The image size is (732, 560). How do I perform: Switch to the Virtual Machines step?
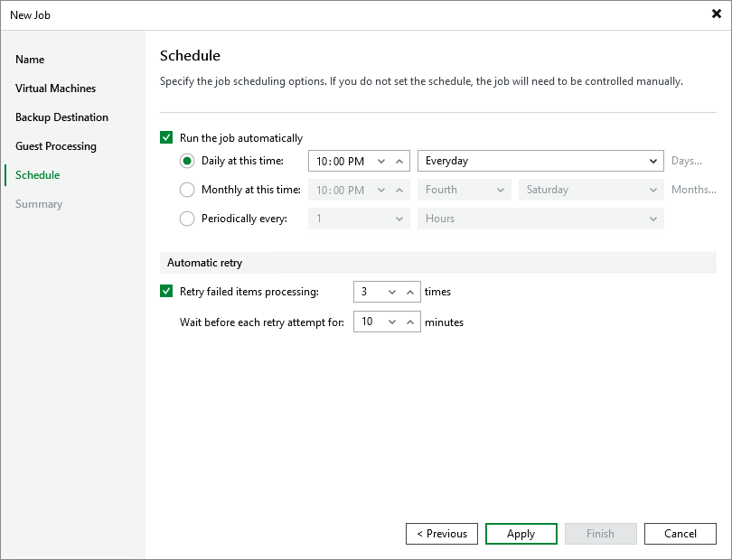[x=55, y=88]
